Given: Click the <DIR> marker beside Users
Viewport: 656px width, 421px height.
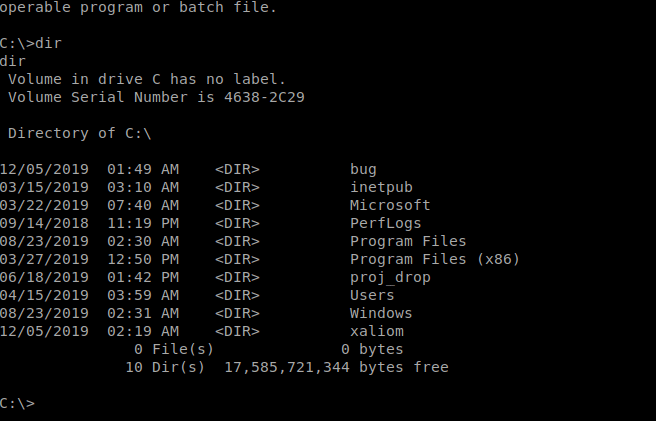Looking at the screenshot, I should [x=237, y=295].
